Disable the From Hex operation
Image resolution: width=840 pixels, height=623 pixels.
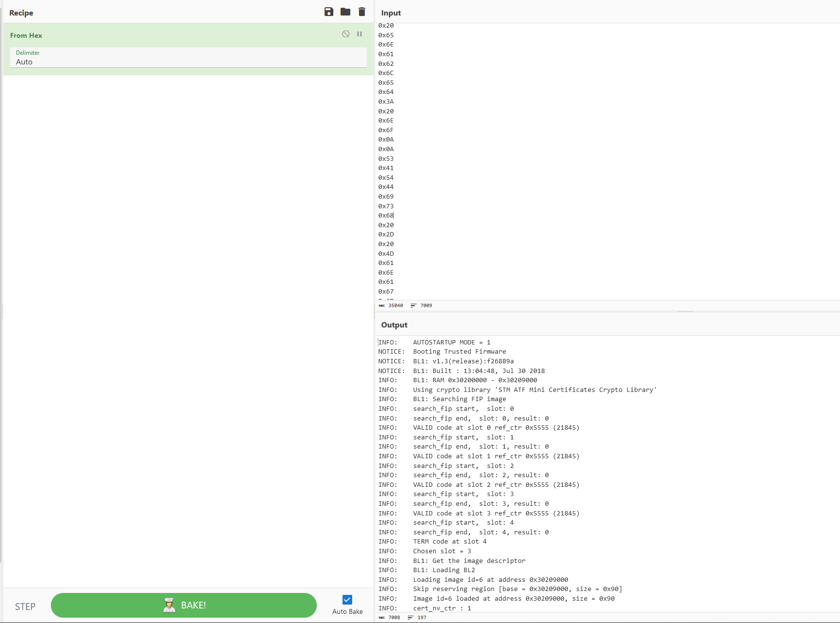click(x=346, y=34)
